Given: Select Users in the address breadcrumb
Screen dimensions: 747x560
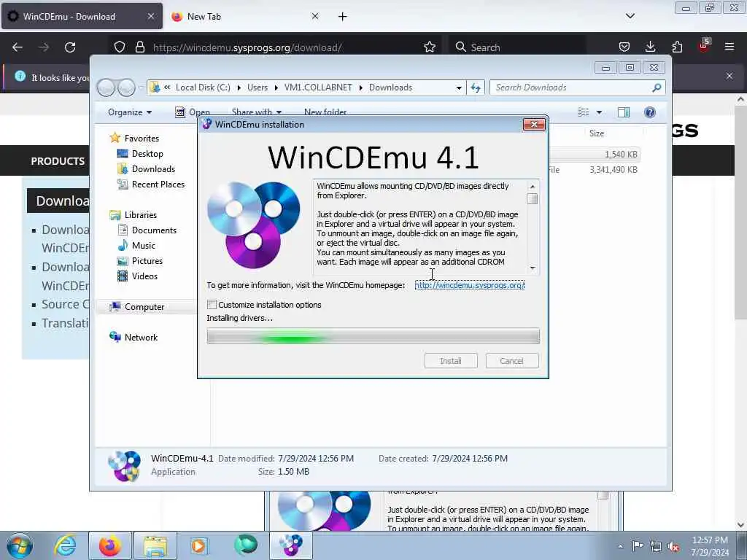Looking at the screenshot, I should click(258, 87).
